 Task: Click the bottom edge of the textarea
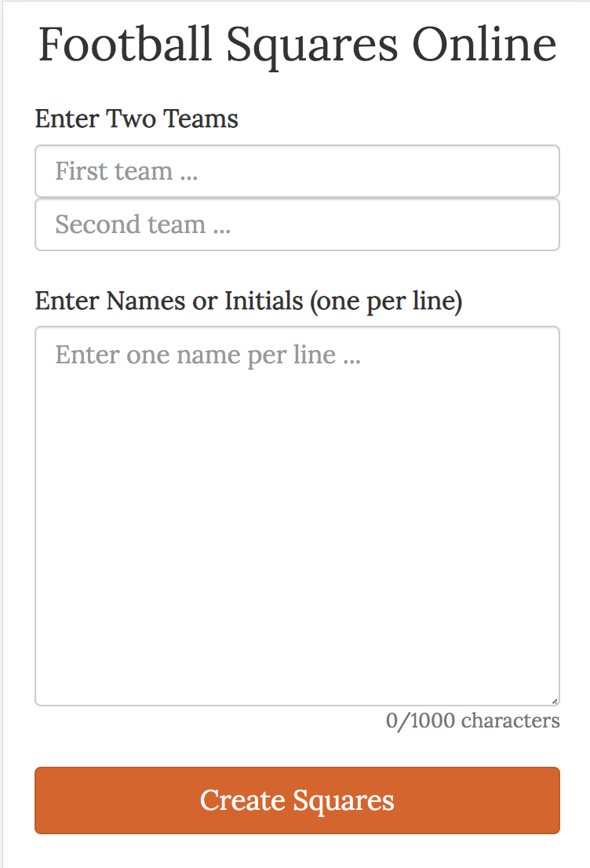pyautogui.click(x=297, y=703)
